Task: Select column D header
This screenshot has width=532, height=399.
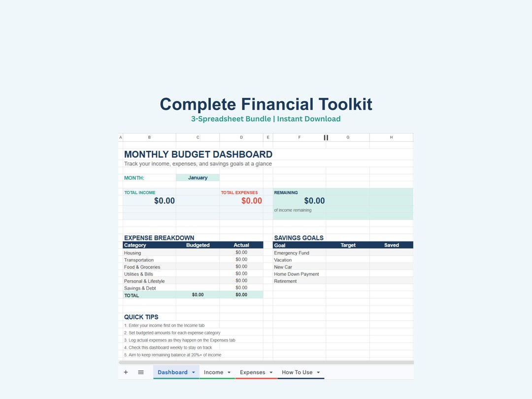Action: pos(241,137)
